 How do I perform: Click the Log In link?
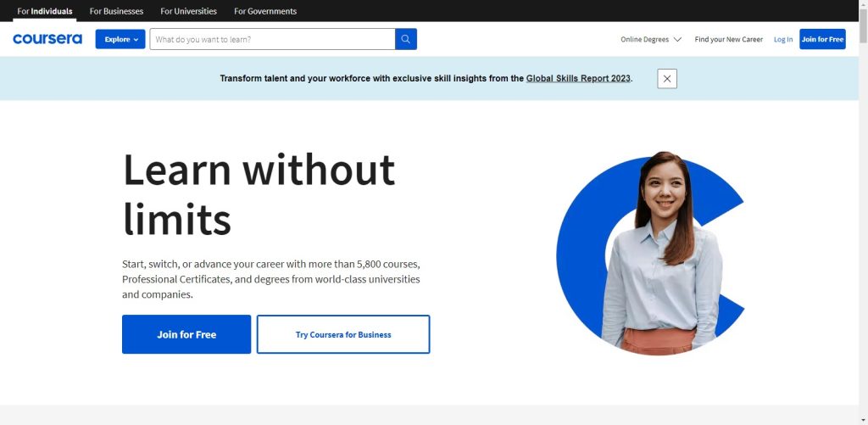(x=782, y=39)
